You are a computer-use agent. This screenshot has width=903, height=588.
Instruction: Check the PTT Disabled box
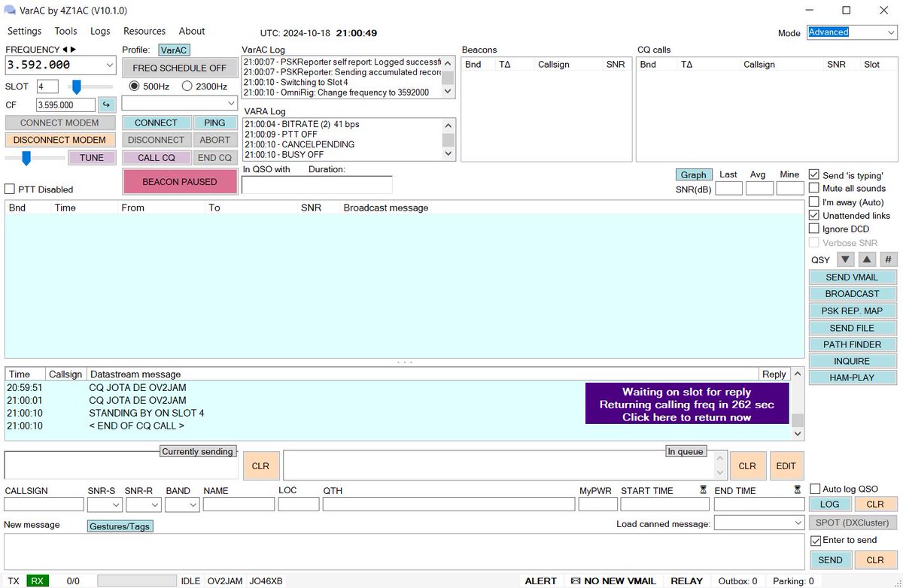(11, 189)
